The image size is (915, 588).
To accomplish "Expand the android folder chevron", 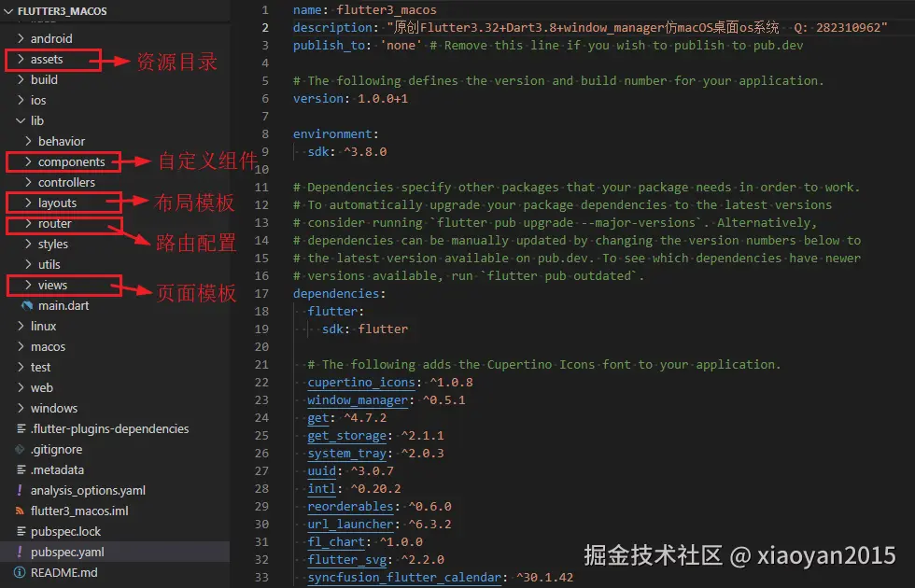I will click(21, 38).
